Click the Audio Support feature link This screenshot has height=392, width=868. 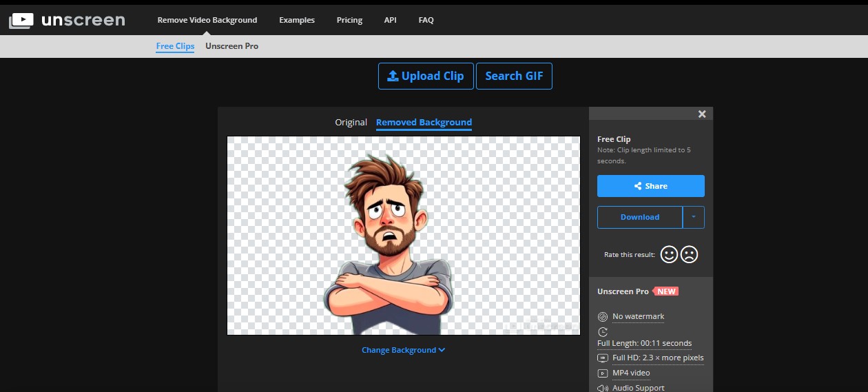click(639, 388)
